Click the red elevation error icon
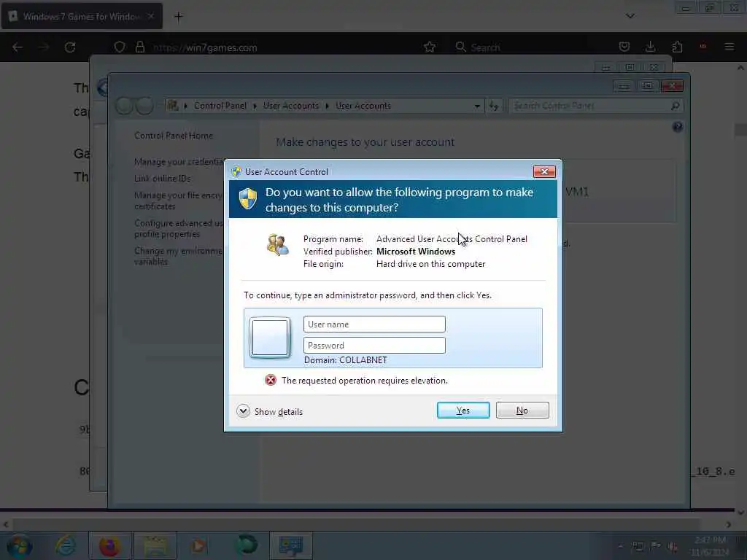Viewport: 747px width, 560px height. coord(270,380)
